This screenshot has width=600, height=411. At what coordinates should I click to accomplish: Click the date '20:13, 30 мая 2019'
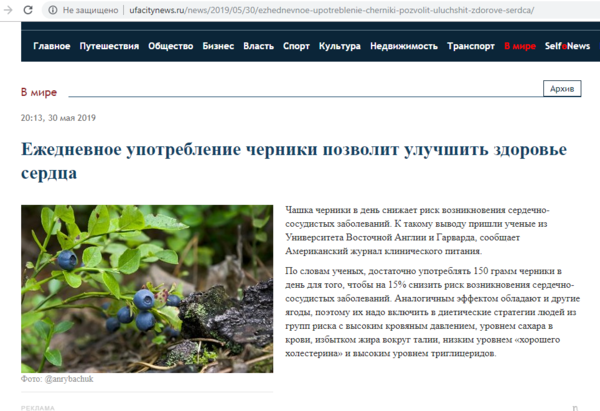(58, 118)
